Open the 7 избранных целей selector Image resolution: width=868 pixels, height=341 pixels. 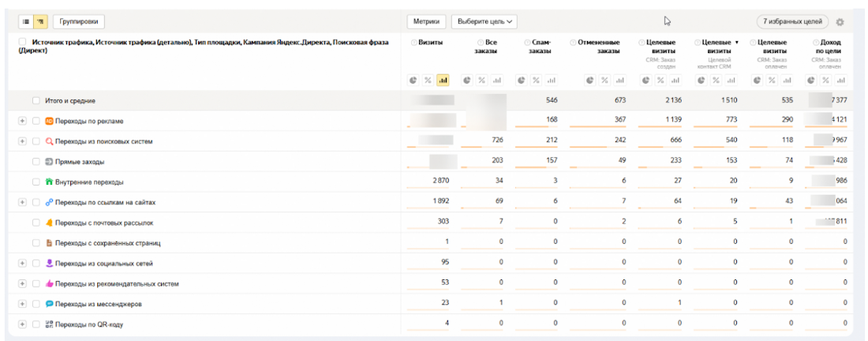(x=791, y=22)
